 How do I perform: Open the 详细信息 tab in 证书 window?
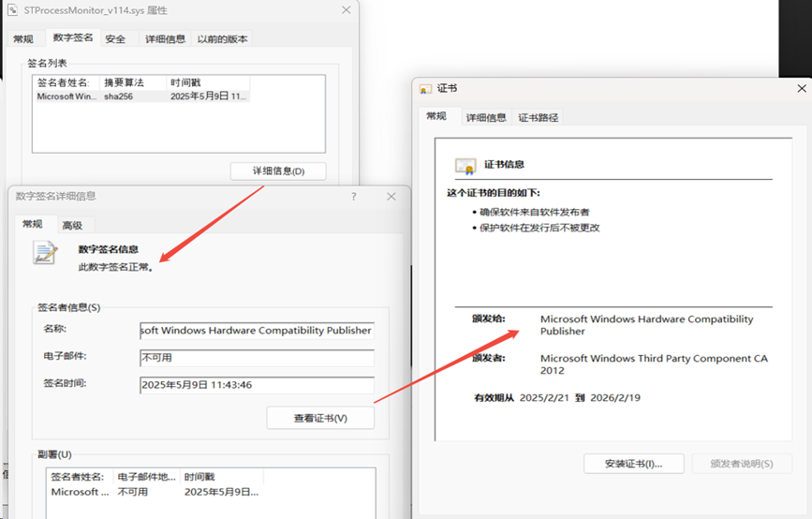[x=486, y=118]
